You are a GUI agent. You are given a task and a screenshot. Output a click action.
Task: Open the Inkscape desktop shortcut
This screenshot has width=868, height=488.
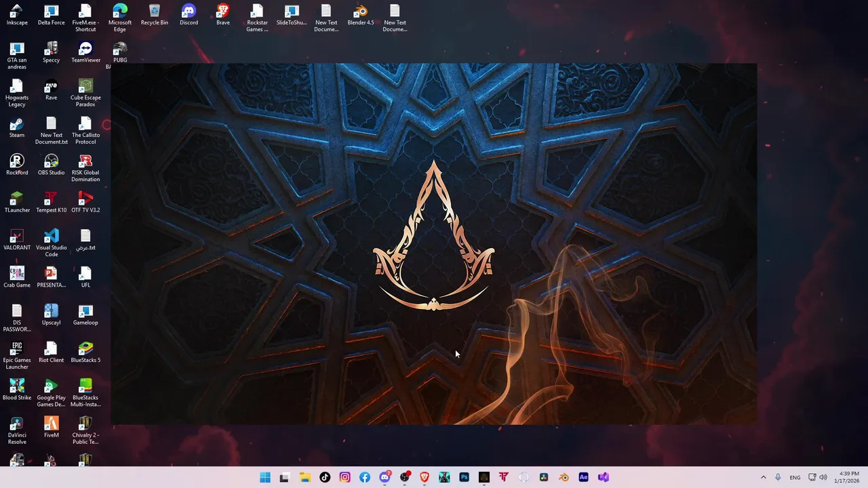(x=17, y=15)
